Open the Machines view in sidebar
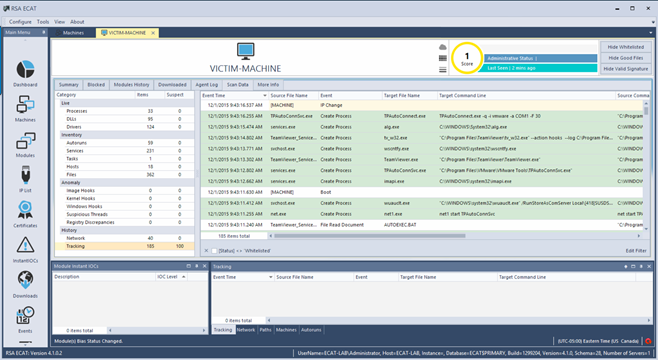Image resolution: width=658 pixels, height=360 pixels. pos(25,105)
